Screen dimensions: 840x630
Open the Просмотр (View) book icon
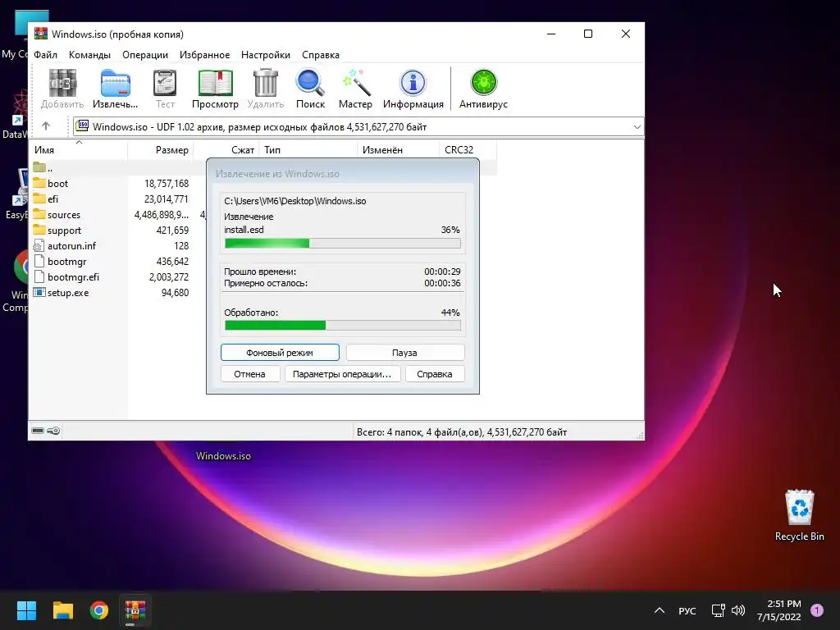pyautogui.click(x=216, y=89)
